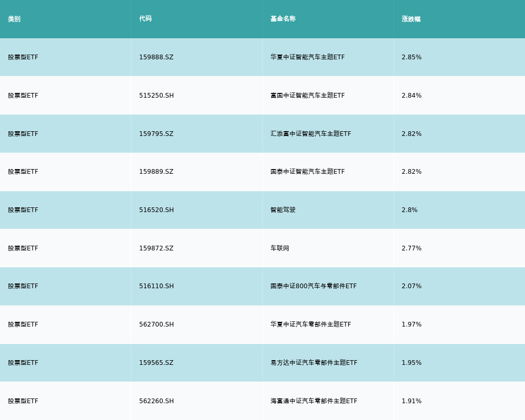This screenshot has width=525, height=420.
Task: Click fund name 华夏中证智能汽车主题ETF
Action: pyautogui.click(x=307, y=57)
